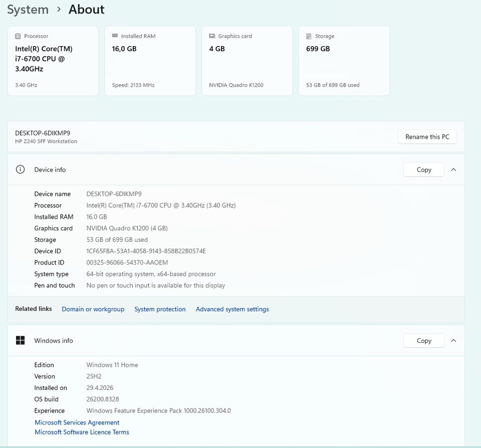The height and width of the screenshot is (448, 481).
Task: Click the Windows logo icon
Action: point(20,340)
